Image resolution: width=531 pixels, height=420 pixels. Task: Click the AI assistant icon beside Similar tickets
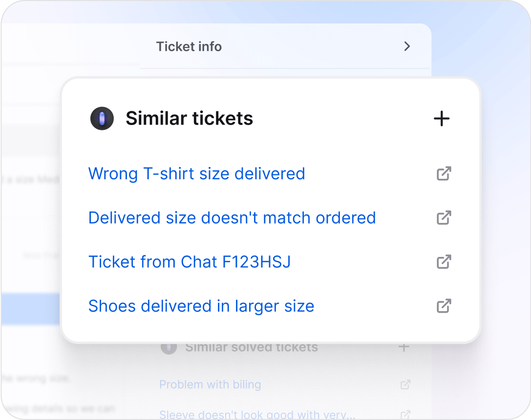tap(102, 118)
